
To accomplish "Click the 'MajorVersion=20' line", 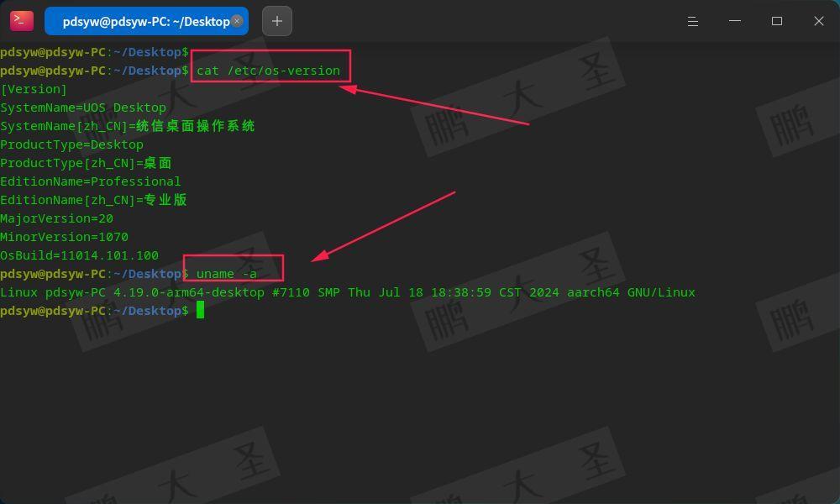I will pos(57,218).
